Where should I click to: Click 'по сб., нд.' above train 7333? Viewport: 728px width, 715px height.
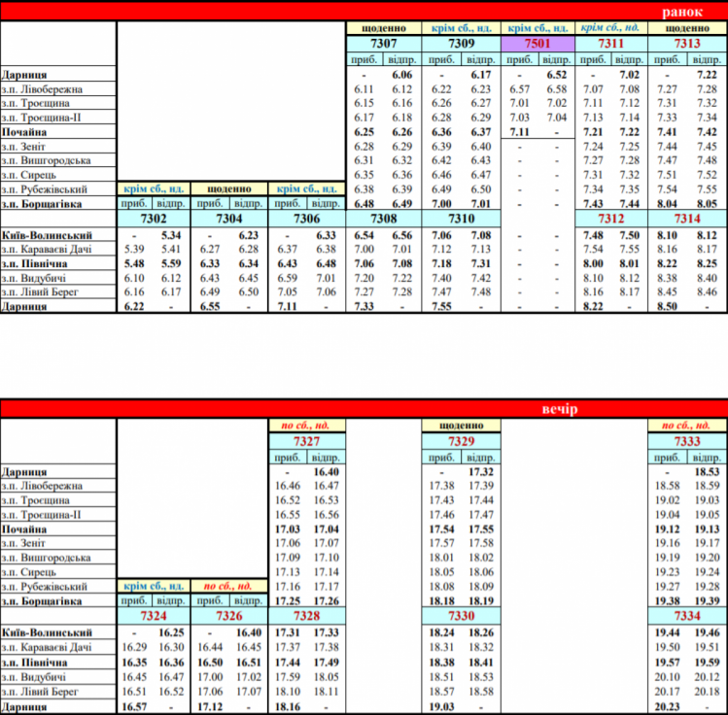coord(686,426)
